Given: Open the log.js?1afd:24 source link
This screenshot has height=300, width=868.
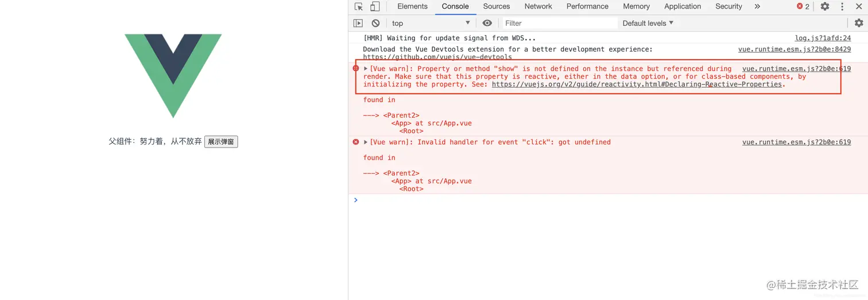Looking at the screenshot, I should coord(823,38).
